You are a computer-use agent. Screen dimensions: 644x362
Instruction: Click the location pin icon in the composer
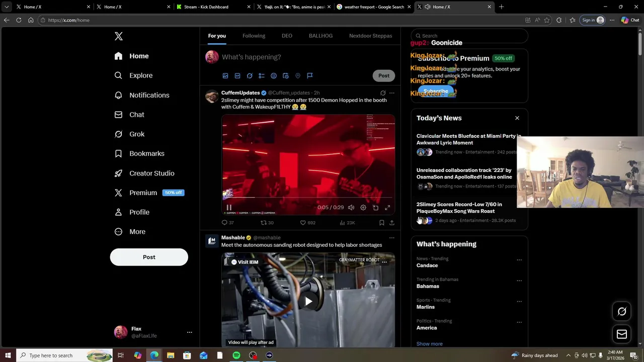298,75
